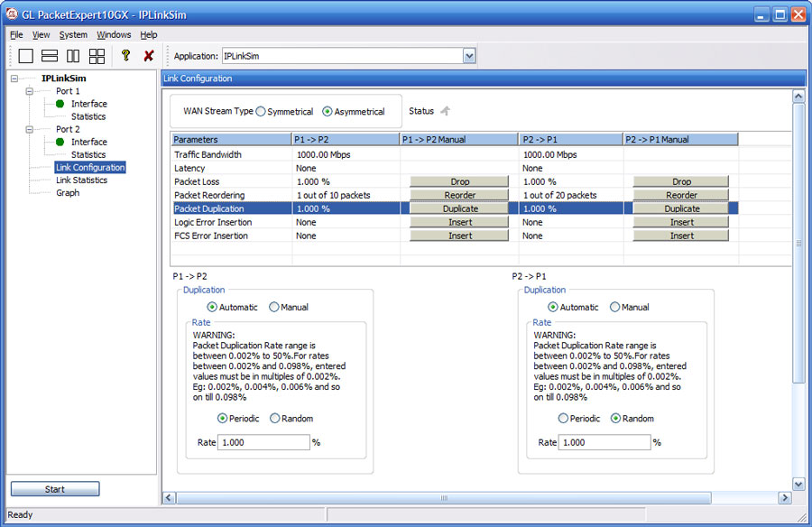
Task: Click the red X toolbar icon
Action: pos(149,55)
